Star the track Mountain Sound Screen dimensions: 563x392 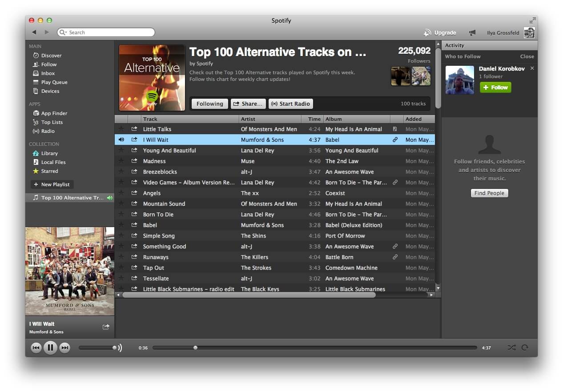tap(121, 204)
